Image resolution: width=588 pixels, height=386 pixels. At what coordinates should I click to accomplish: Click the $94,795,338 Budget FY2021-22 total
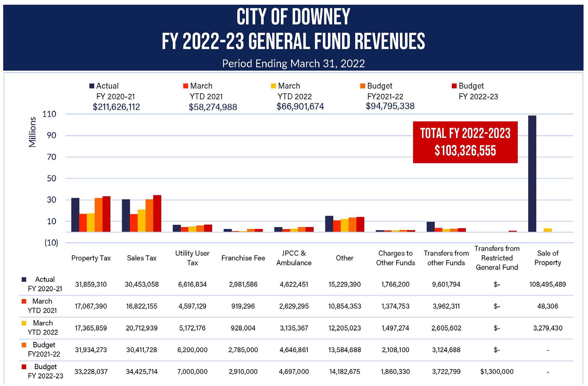(390, 106)
